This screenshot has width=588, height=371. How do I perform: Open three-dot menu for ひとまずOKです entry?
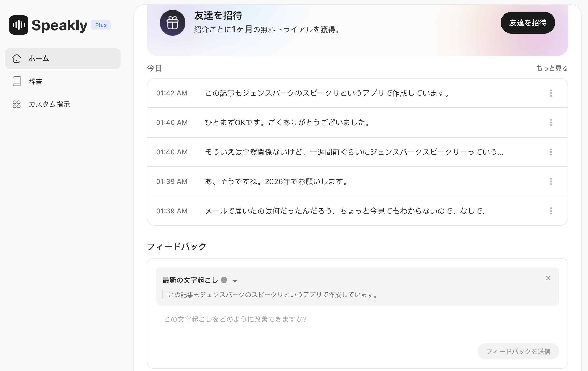pos(551,123)
